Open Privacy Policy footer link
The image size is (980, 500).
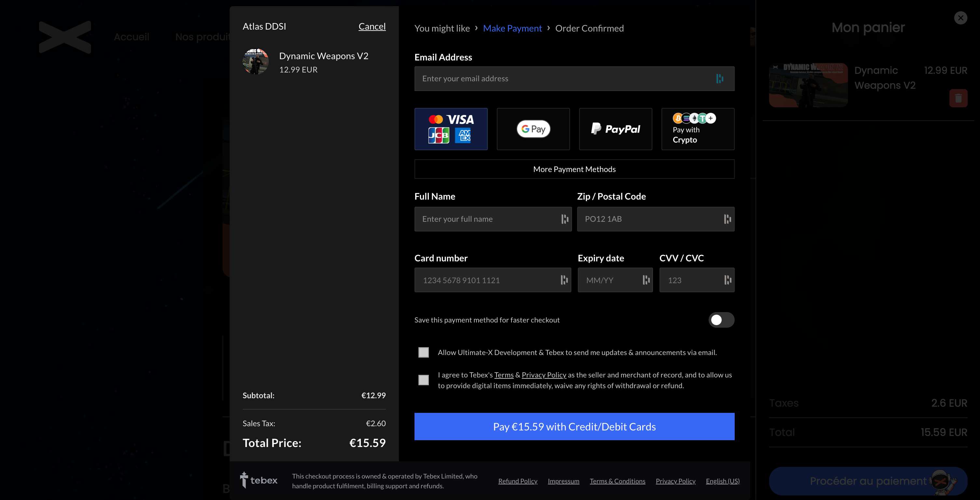tap(676, 481)
